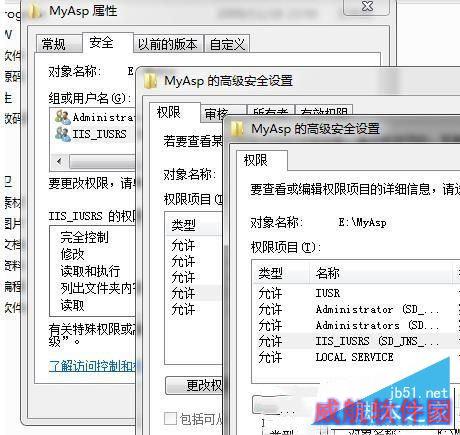Select the IIS_IUSRS group icon

point(62,134)
